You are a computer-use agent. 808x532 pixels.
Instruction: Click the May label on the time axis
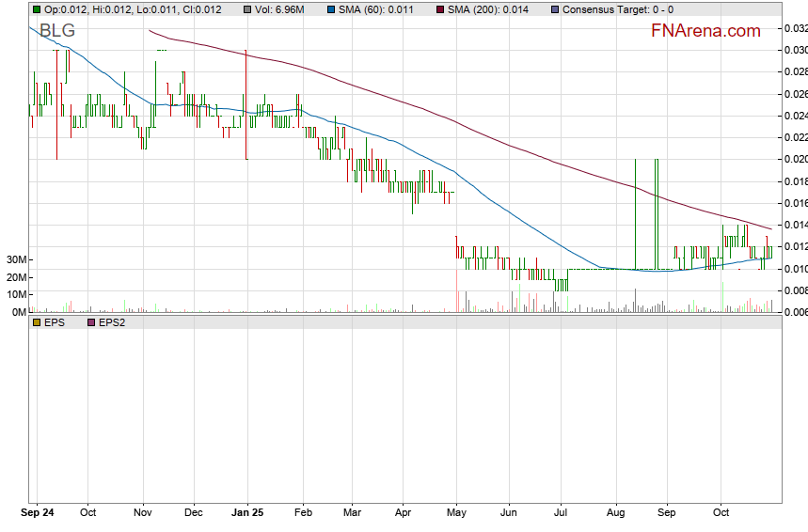(456, 514)
